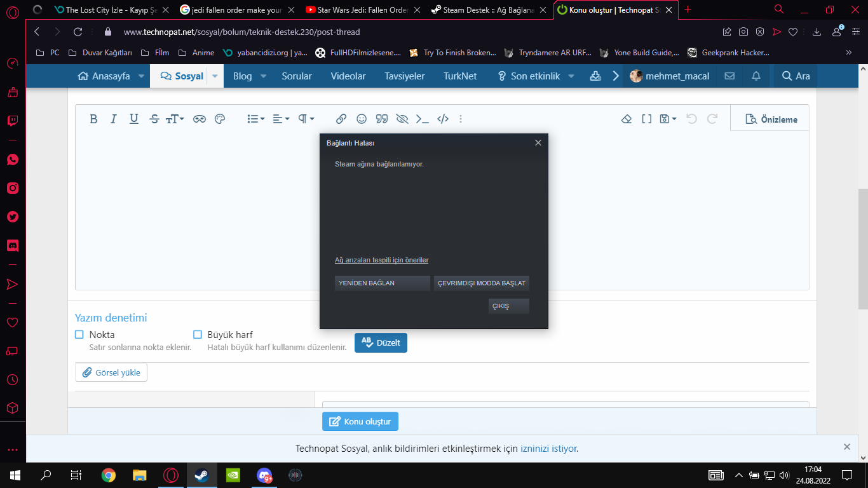This screenshot has width=868, height=488.
Task: Expand the Son etkinlik menu arrow
Action: coord(571,76)
